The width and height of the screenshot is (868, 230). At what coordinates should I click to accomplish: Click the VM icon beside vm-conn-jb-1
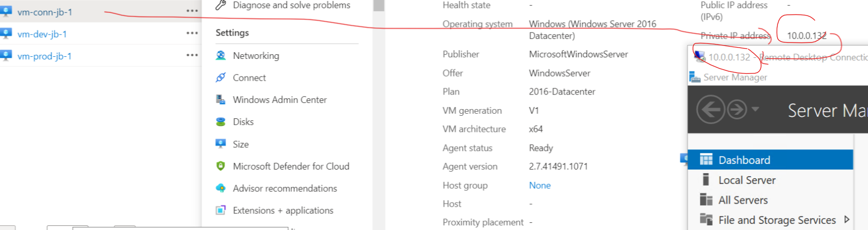click(6, 11)
